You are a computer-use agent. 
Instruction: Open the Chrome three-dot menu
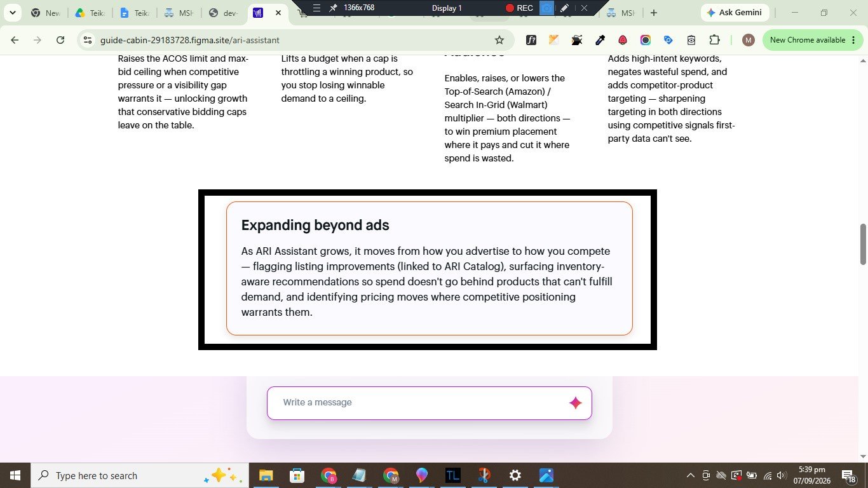pos(853,40)
